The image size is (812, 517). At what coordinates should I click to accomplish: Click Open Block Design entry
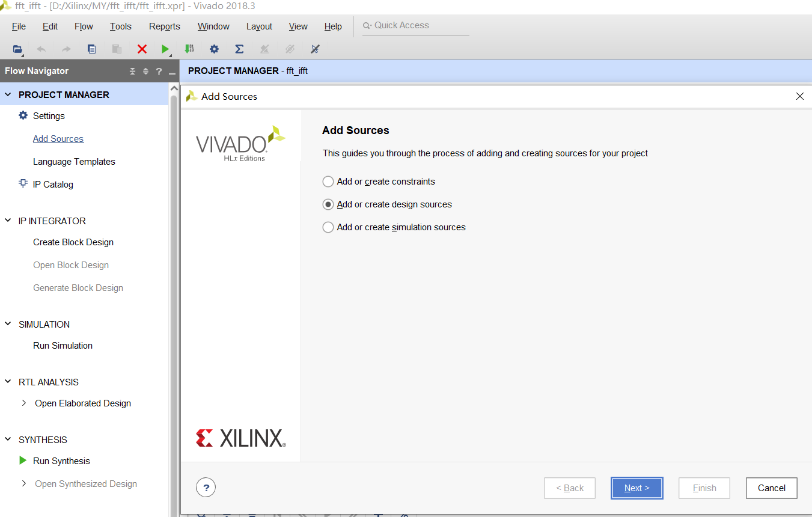pos(71,265)
